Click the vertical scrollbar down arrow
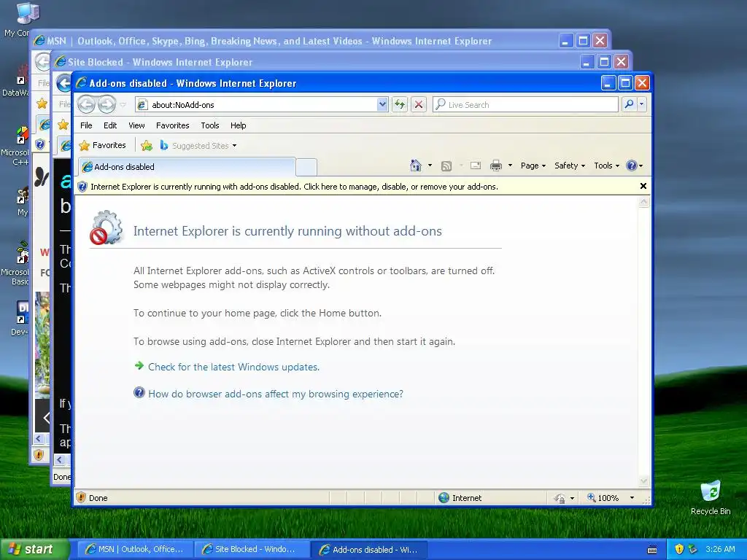Screen dimensions: 747x560 (643, 481)
